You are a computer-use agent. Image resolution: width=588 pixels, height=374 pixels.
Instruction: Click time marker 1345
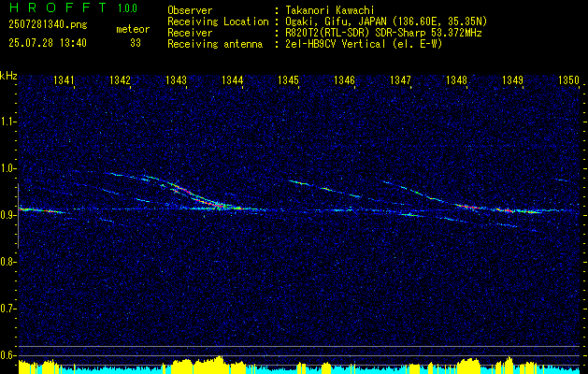[288, 80]
